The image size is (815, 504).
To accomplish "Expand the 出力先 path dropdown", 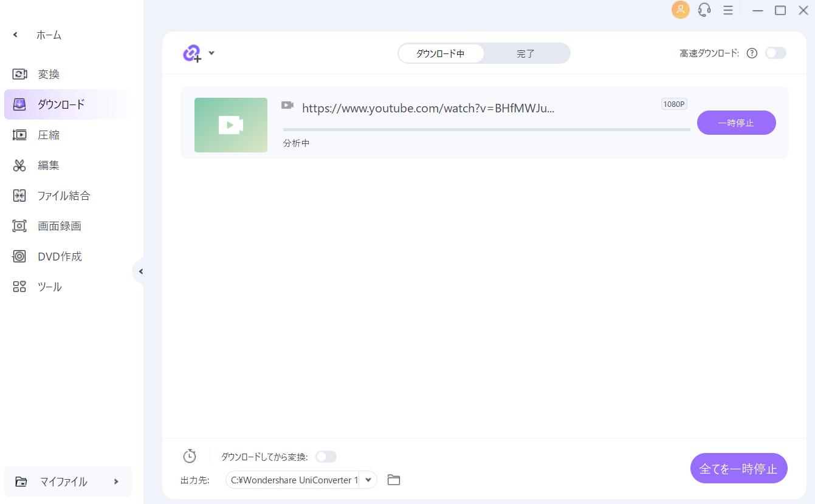I will coord(368,480).
